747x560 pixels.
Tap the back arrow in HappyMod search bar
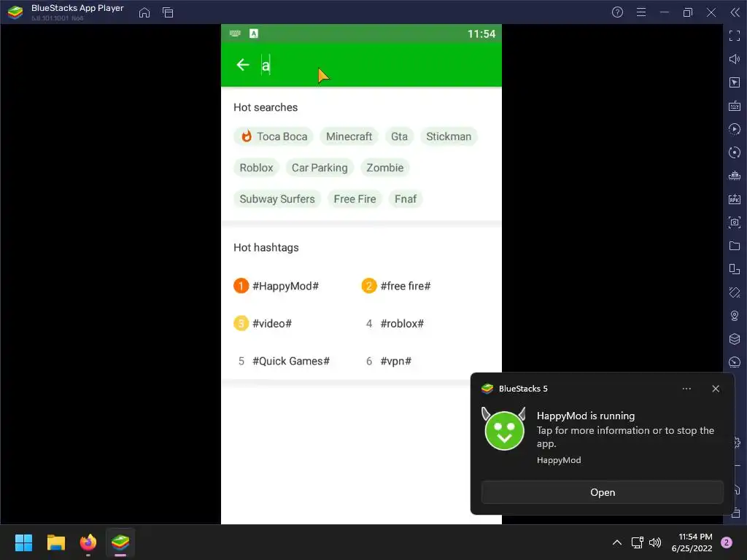pos(243,65)
